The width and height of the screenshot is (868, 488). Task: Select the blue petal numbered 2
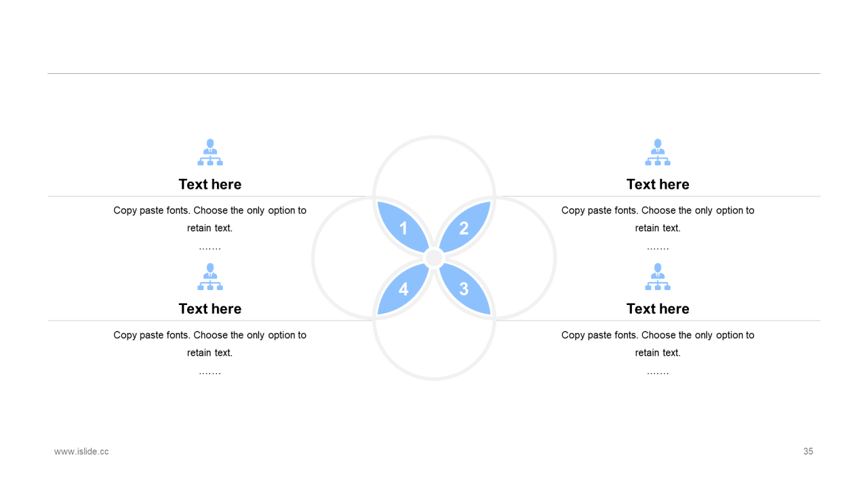tap(465, 228)
